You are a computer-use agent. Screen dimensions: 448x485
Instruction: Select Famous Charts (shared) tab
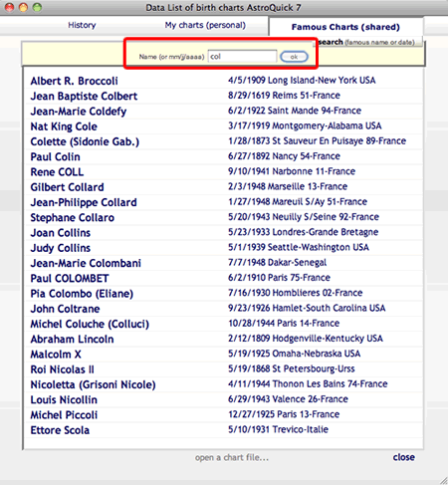click(345, 27)
